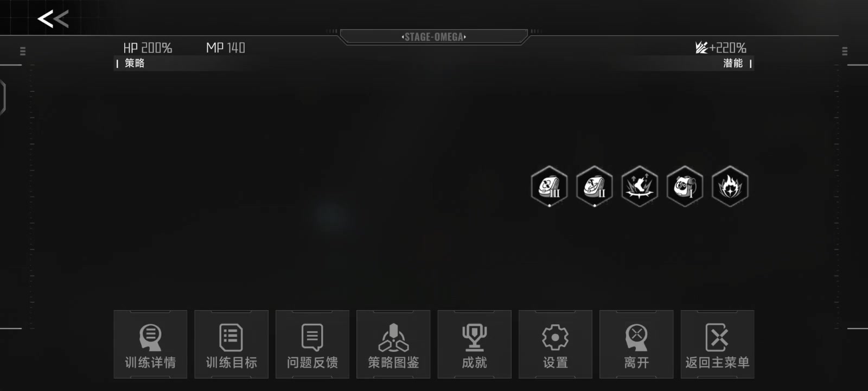Select the backpack II strategy hexagon
Viewport: 868px width, 391px height.
point(595,186)
